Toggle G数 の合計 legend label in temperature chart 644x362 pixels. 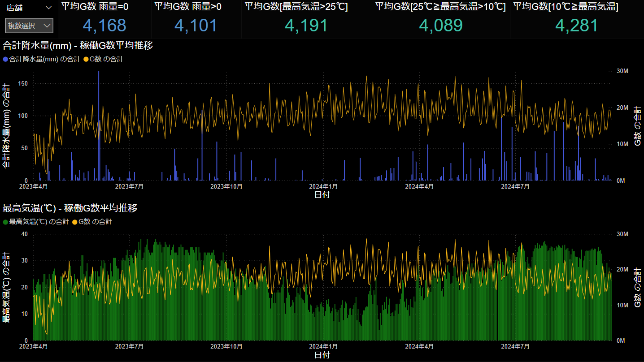point(95,222)
